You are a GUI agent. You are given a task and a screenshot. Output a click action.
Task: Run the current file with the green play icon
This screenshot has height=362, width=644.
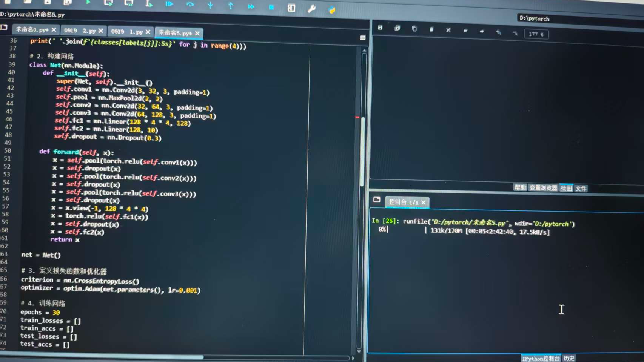pyautogui.click(x=88, y=3)
